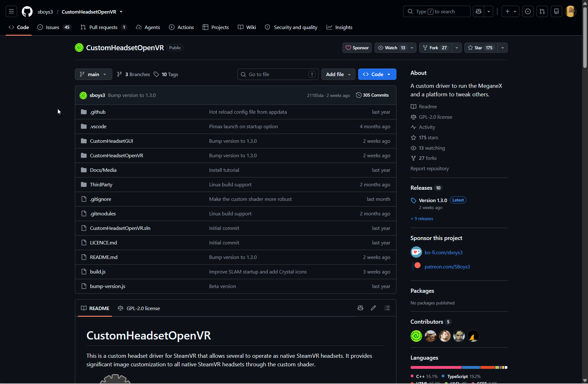The width and height of the screenshot is (588, 384).
Task: Open the Copilot chat icon
Action: click(x=479, y=12)
